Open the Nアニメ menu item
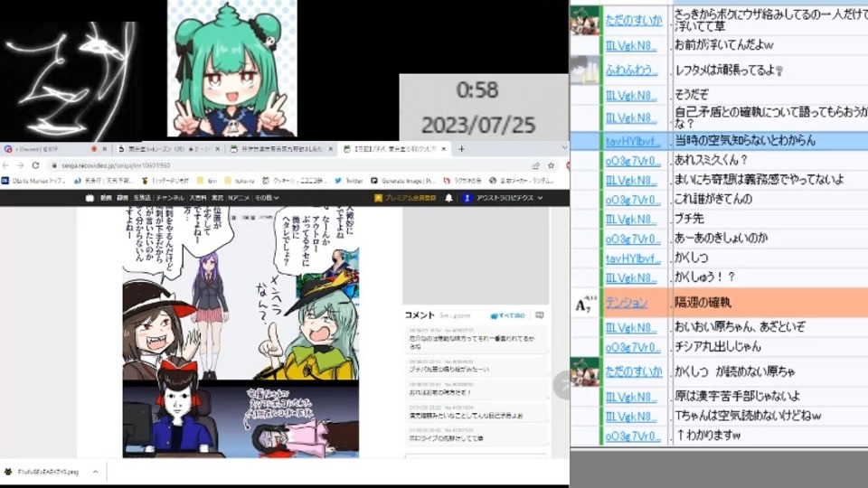This screenshot has height=488, width=868. click(239, 198)
